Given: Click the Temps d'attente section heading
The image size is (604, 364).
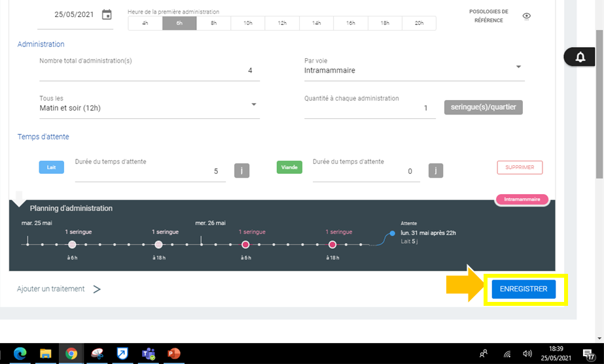Looking at the screenshot, I should pos(43,137).
